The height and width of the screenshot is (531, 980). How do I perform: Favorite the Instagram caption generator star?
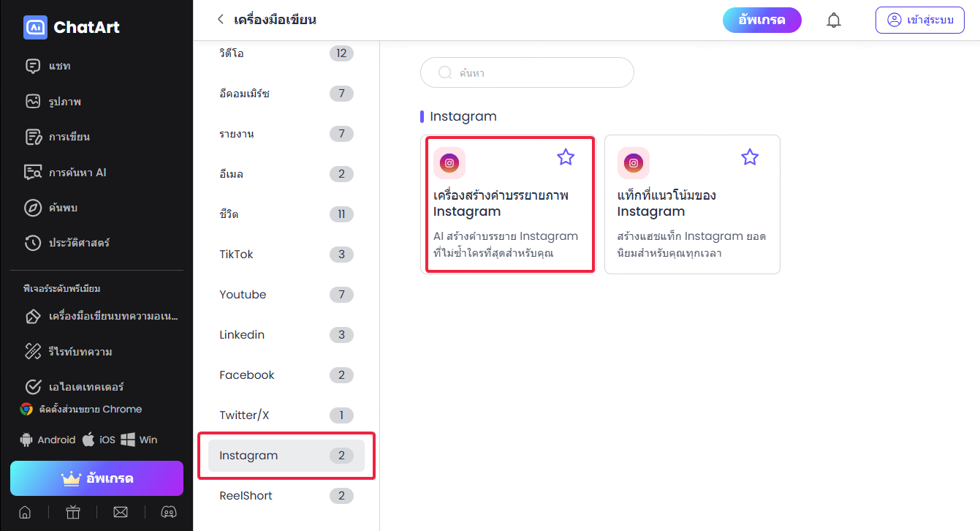click(566, 157)
